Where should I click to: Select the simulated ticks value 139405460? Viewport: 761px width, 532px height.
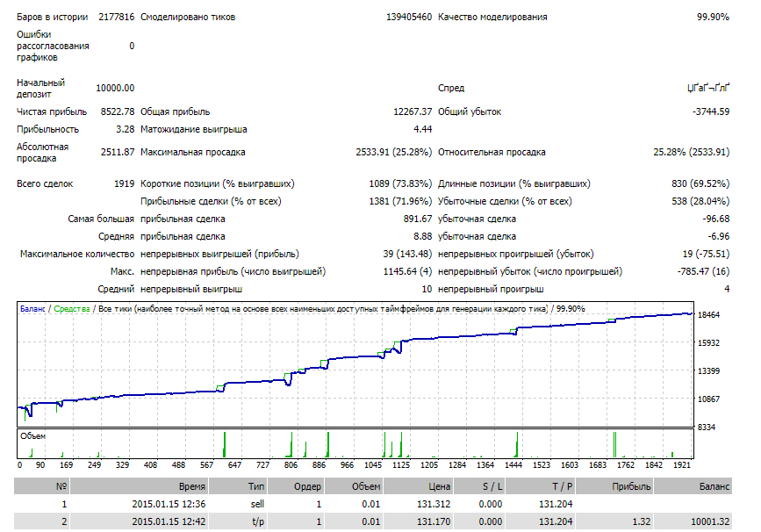click(x=409, y=17)
